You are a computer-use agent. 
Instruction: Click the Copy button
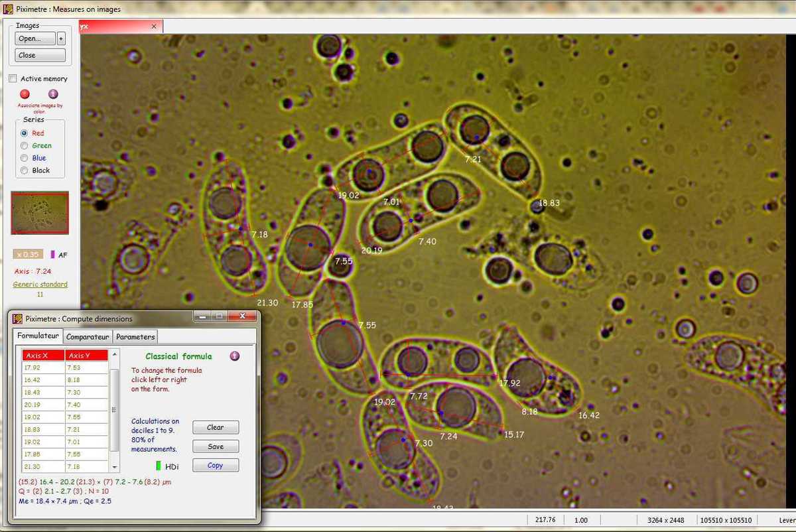(216, 465)
